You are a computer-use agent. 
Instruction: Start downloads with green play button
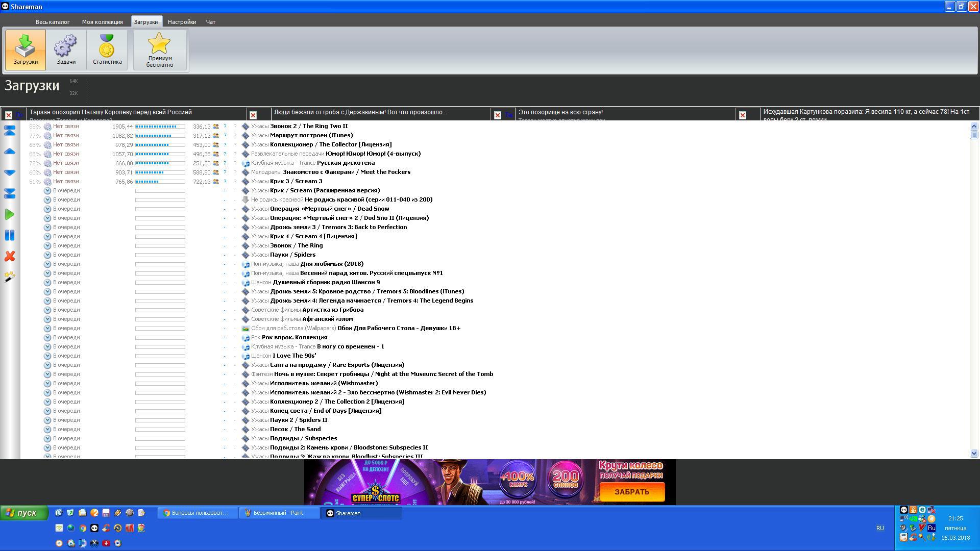point(10,214)
